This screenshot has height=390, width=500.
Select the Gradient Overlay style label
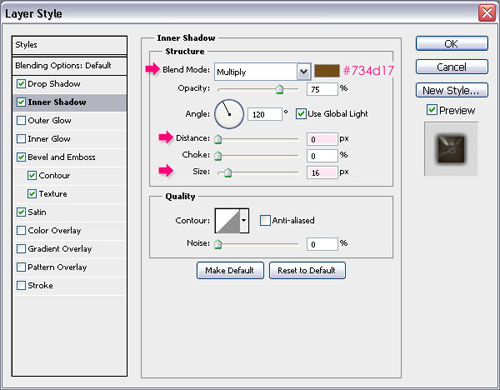tap(60, 249)
